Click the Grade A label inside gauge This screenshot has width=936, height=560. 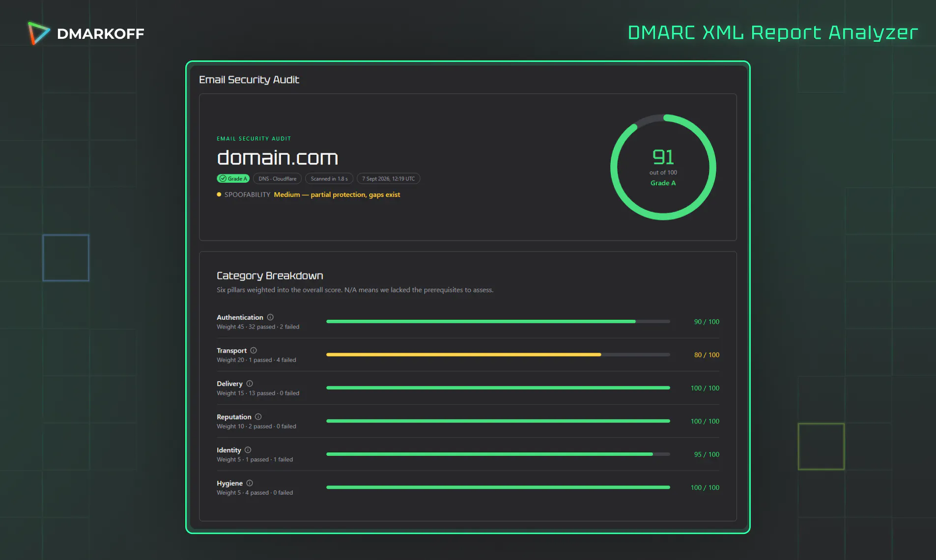pos(663,183)
